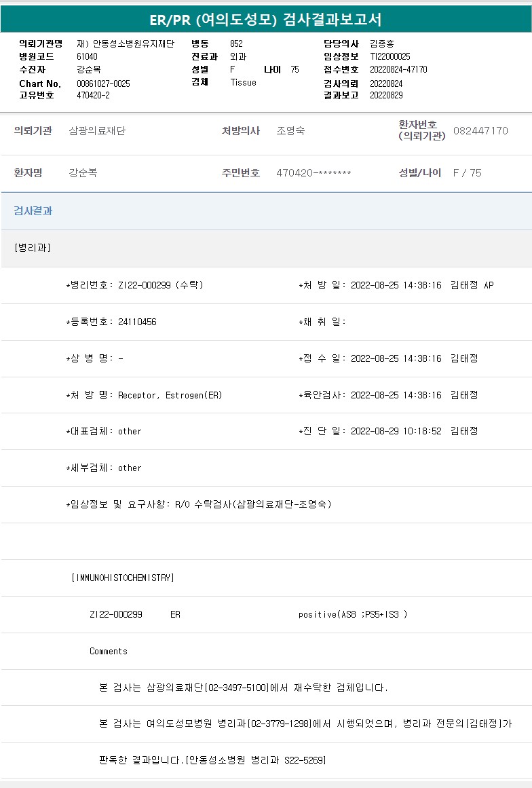Select the Chart No. value 00861027-0025
The image size is (532, 788).
(x=103, y=83)
